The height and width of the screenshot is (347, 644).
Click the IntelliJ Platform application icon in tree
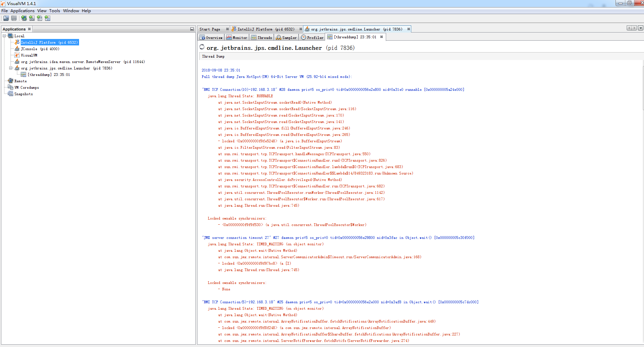tap(17, 42)
